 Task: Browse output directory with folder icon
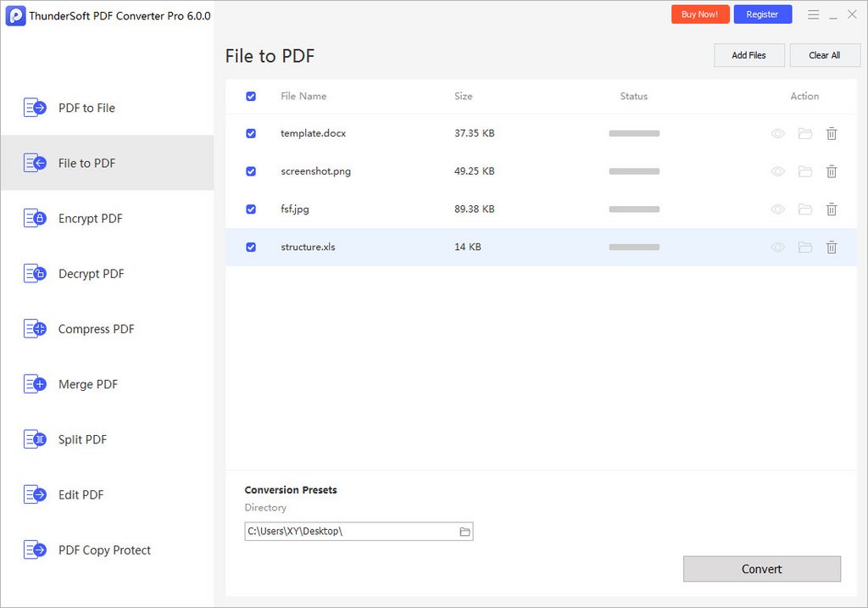click(x=465, y=532)
